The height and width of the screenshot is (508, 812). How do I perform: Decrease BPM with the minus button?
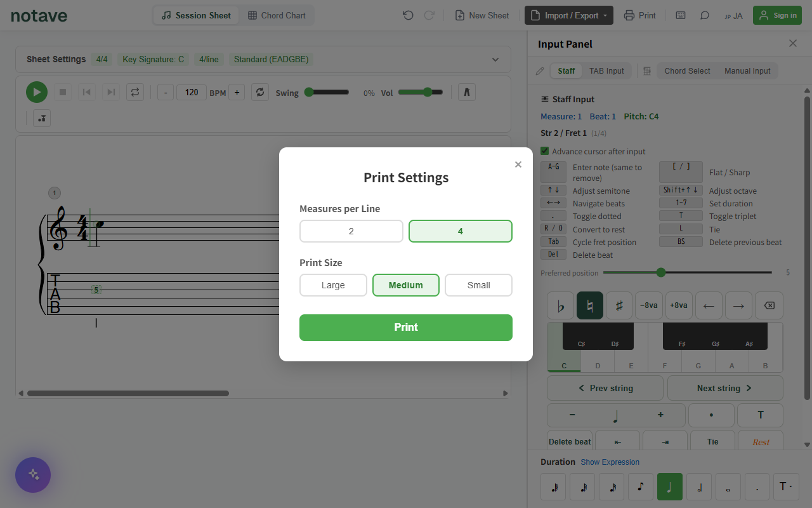tap(166, 93)
